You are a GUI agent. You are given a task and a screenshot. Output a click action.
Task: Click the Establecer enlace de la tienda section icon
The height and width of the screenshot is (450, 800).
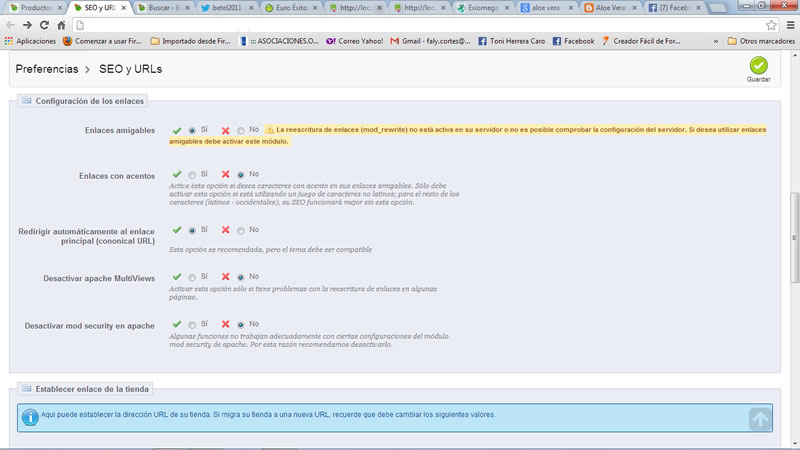coord(27,388)
